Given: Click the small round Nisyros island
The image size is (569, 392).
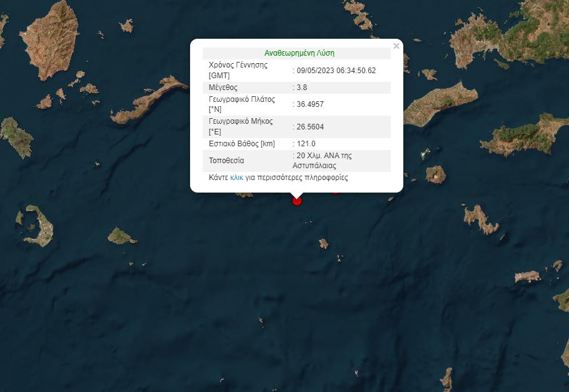Looking at the screenshot, I should point(435,174).
